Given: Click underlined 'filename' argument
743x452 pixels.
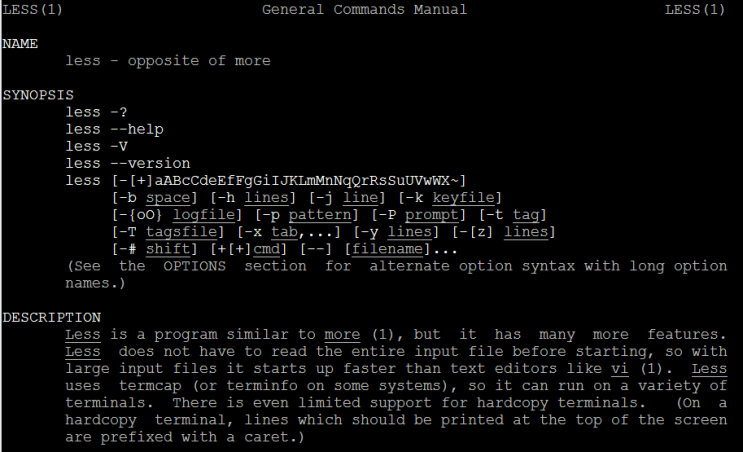Looking at the screenshot, I should click(x=387, y=248).
